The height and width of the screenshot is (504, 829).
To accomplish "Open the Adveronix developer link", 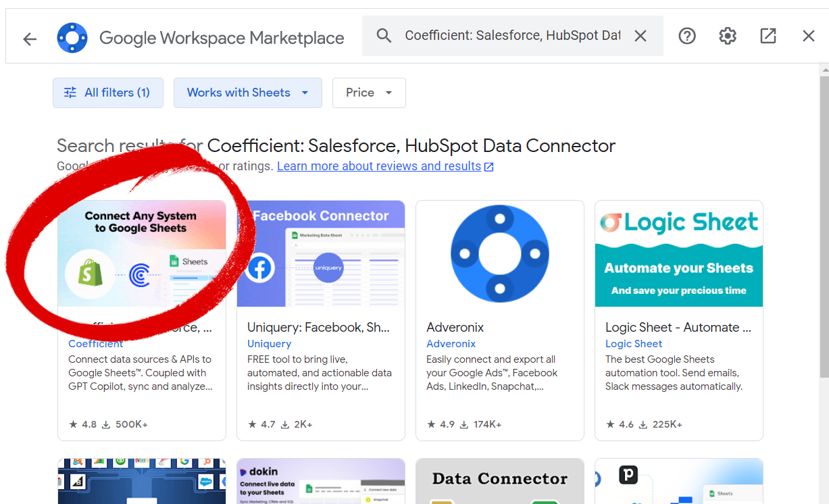I will click(x=451, y=344).
